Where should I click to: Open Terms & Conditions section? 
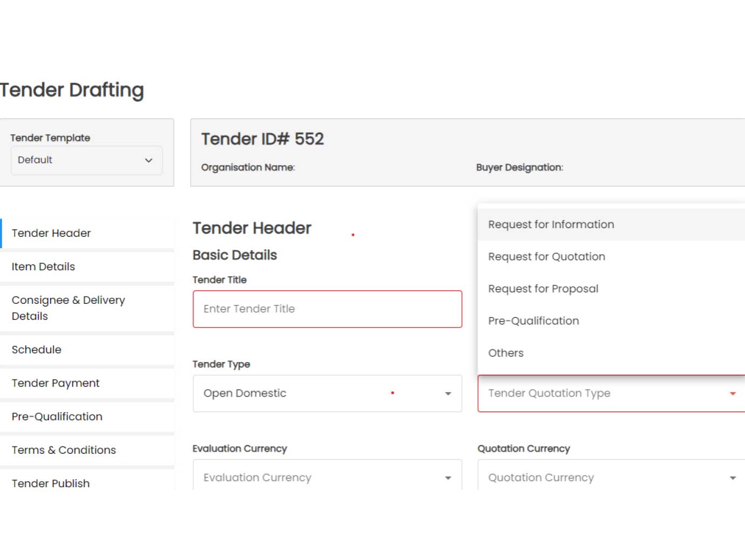click(64, 450)
